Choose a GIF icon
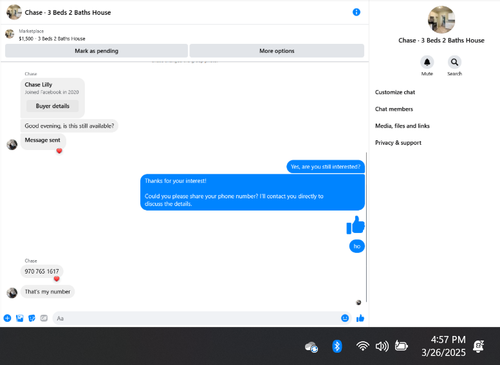 [44, 318]
